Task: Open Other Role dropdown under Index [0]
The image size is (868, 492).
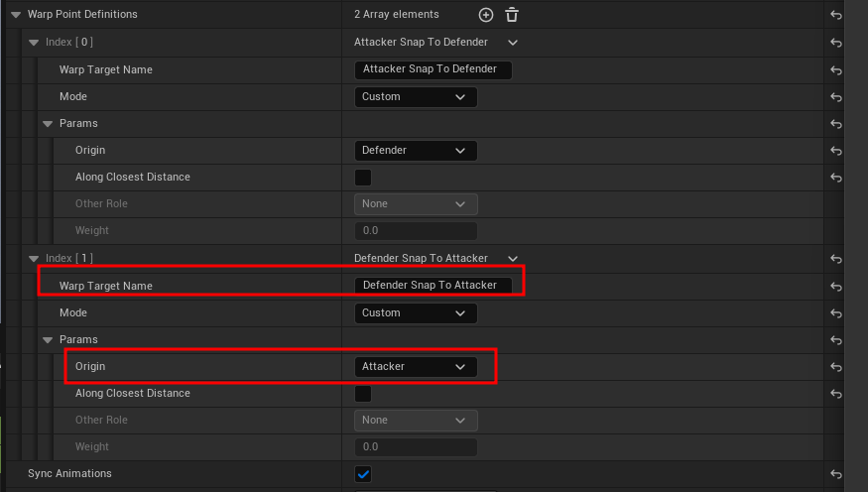Action: 416,204
